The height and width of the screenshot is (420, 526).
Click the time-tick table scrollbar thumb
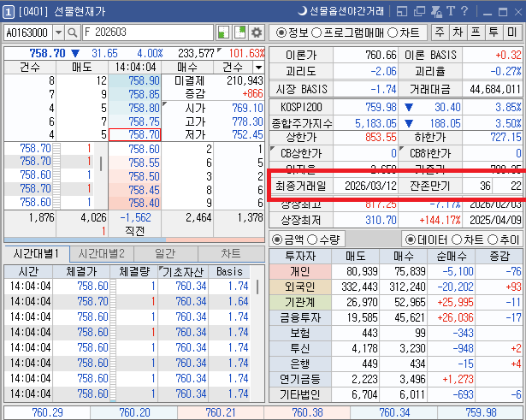click(257, 287)
